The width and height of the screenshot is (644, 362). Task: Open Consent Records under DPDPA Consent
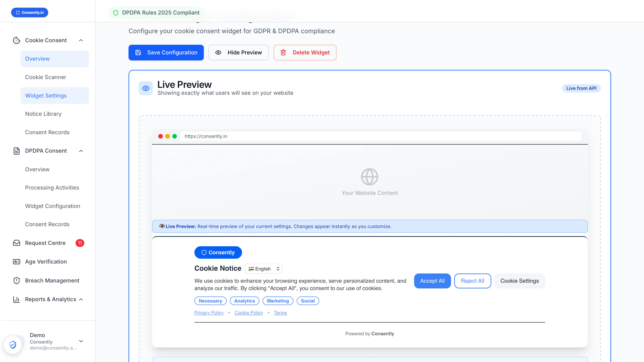click(55, 224)
